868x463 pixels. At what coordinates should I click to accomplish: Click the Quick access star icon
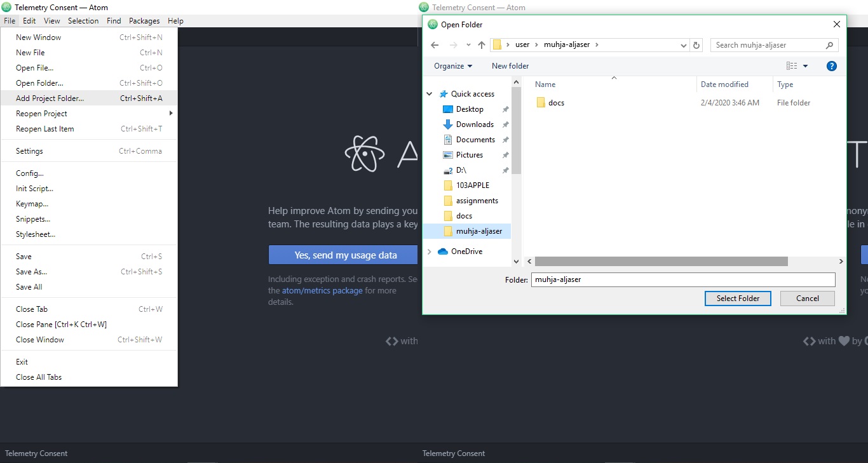444,94
